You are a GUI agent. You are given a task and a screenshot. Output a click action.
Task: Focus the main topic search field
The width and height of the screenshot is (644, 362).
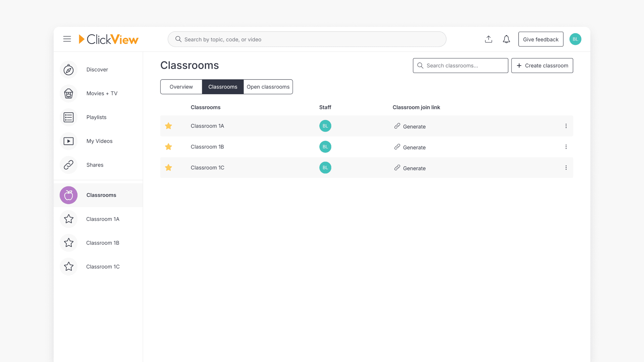coord(307,39)
